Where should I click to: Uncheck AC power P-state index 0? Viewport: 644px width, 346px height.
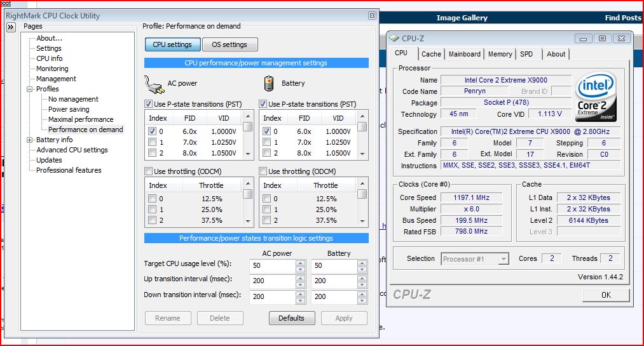click(x=153, y=131)
